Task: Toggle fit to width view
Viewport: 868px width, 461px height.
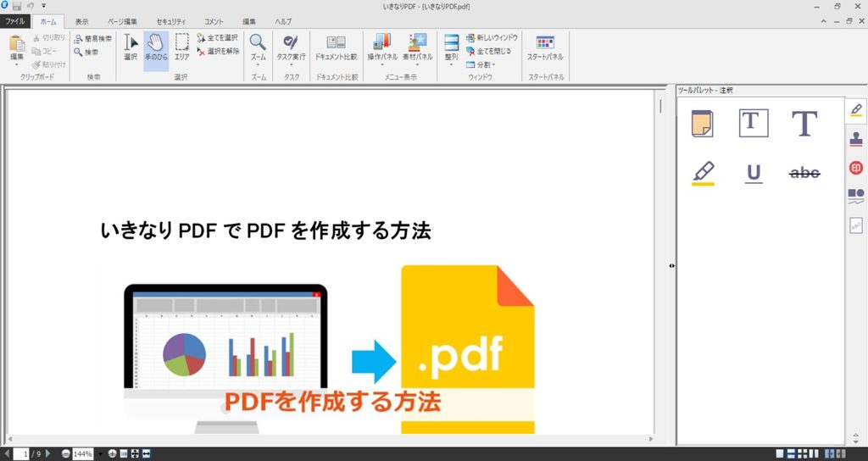Action: point(146,454)
